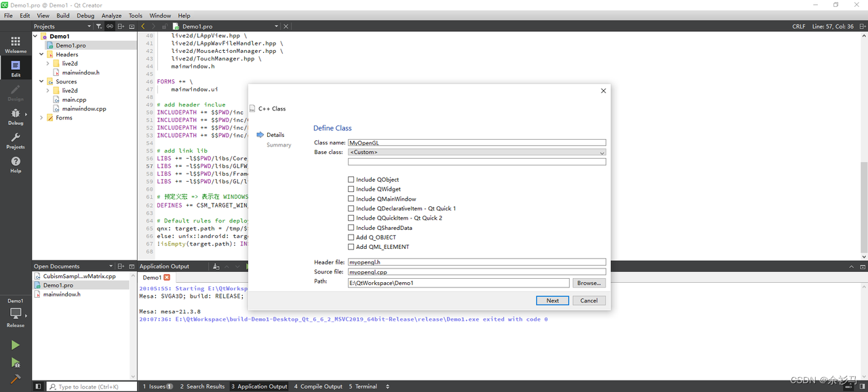This screenshot has width=868, height=392.
Task: Open the Tools menu
Action: point(136,16)
